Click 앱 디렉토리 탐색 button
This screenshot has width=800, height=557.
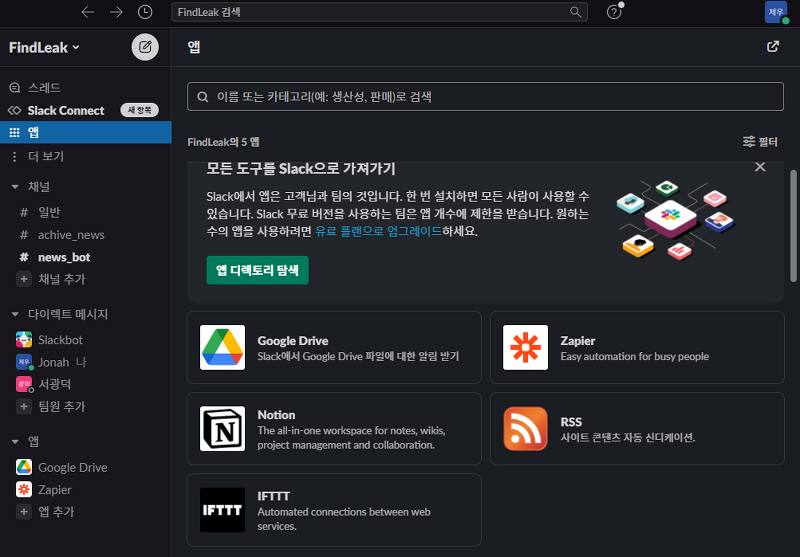(258, 270)
